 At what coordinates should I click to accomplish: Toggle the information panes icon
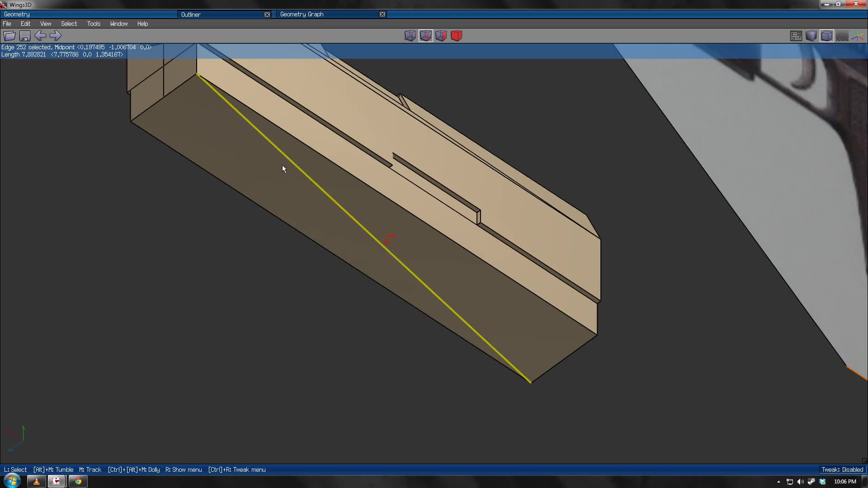coord(796,36)
